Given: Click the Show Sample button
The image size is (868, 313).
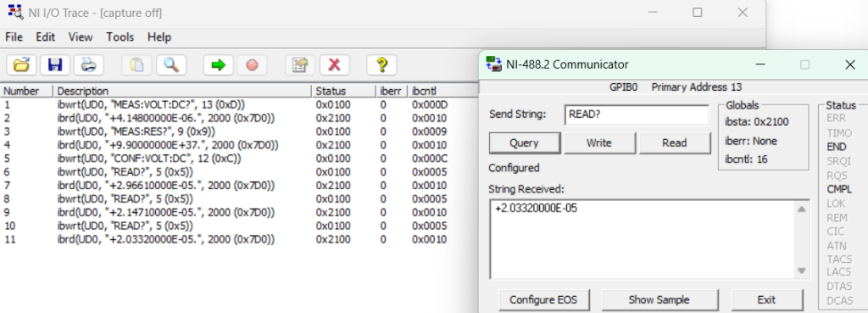Looking at the screenshot, I should [659, 299].
